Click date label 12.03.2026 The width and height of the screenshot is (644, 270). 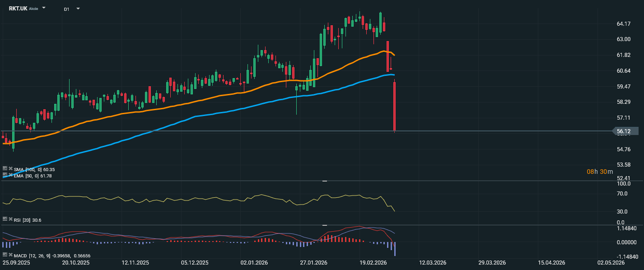coord(433,262)
